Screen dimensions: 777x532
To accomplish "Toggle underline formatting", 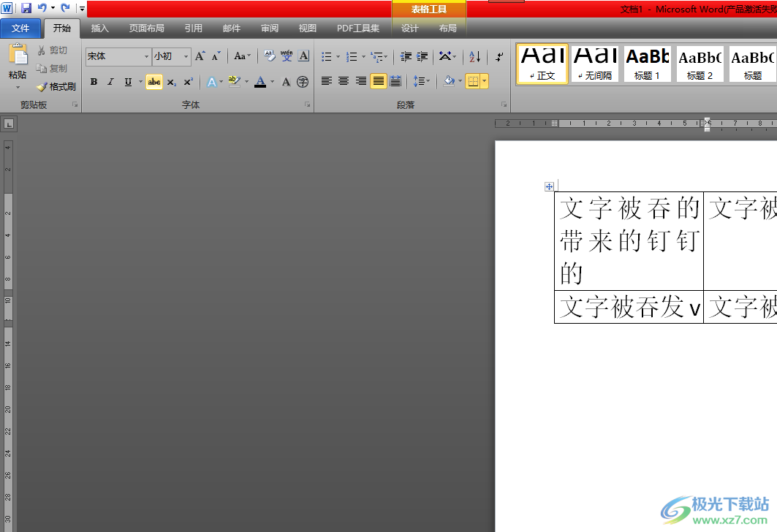I will 128,82.
